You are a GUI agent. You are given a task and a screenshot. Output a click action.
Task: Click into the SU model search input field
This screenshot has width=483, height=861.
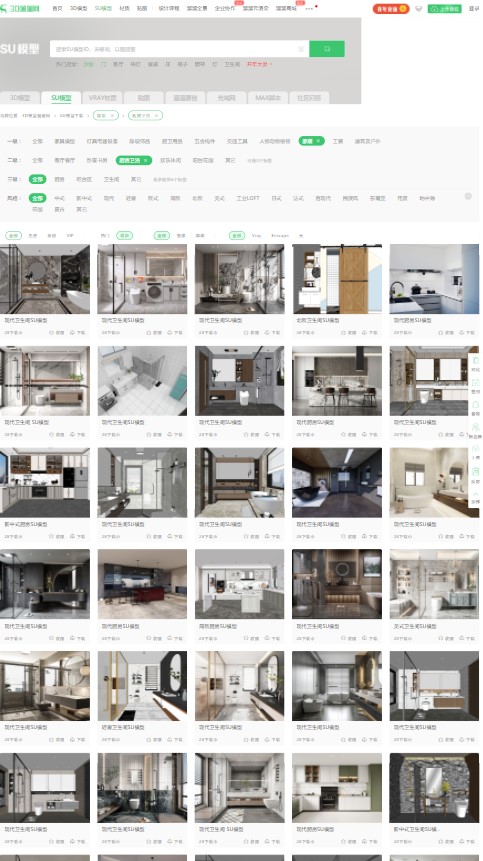(175, 49)
